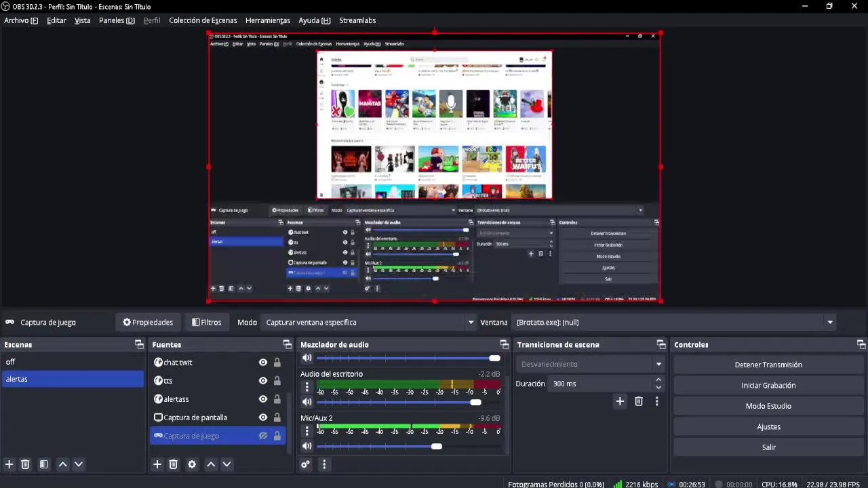Screen dimensions: 868x488
Task: Remove selected source with trash icon
Action: pyautogui.click(x=173, y=464)
